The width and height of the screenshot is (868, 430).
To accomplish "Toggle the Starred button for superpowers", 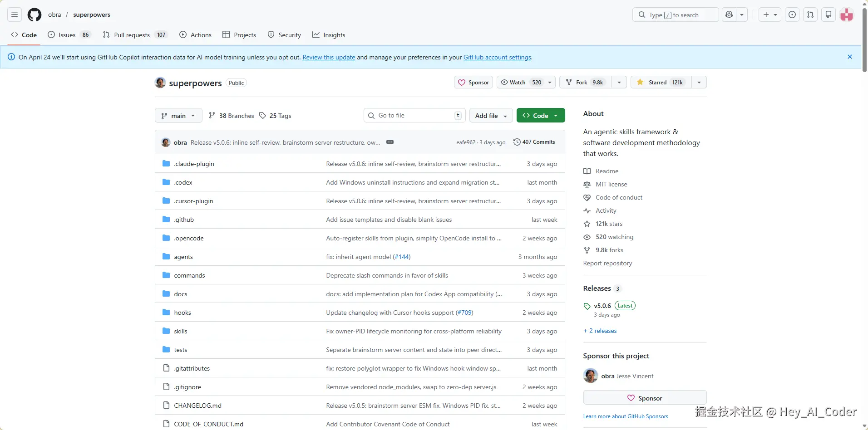I will pyautogui.click(x=661, y=82).
